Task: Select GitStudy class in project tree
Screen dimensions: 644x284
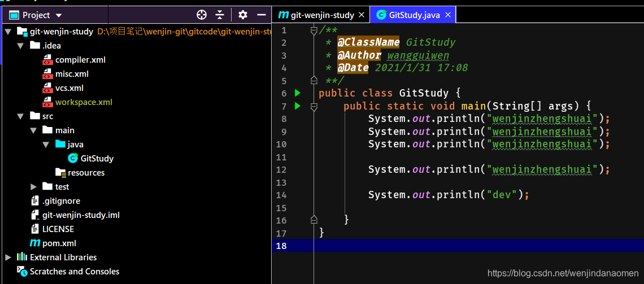Action: (97, 159)
